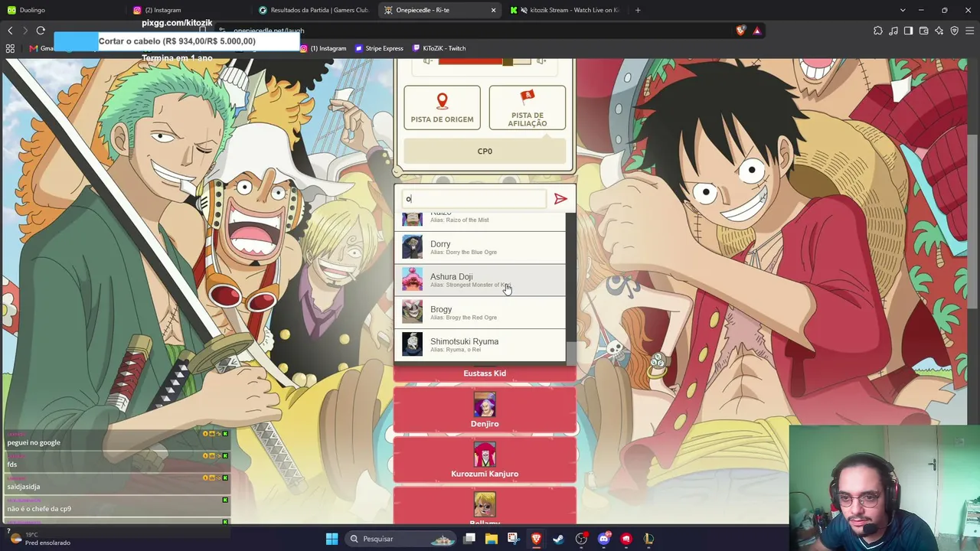Open OBS Studio from the taskbar

click(581, 539)
